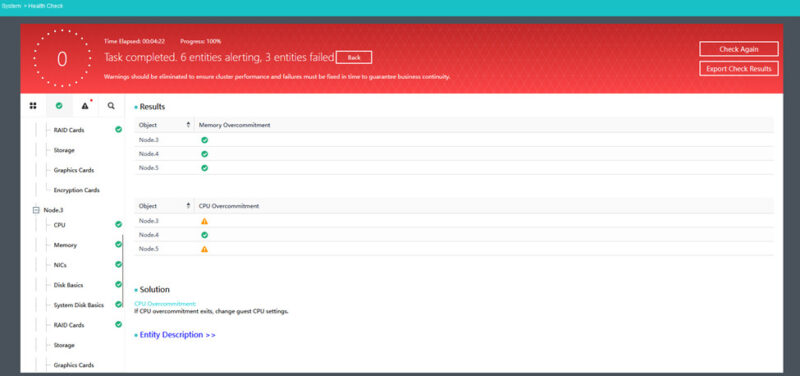Select Storage above Node.3 section

(x=64, y=151)
